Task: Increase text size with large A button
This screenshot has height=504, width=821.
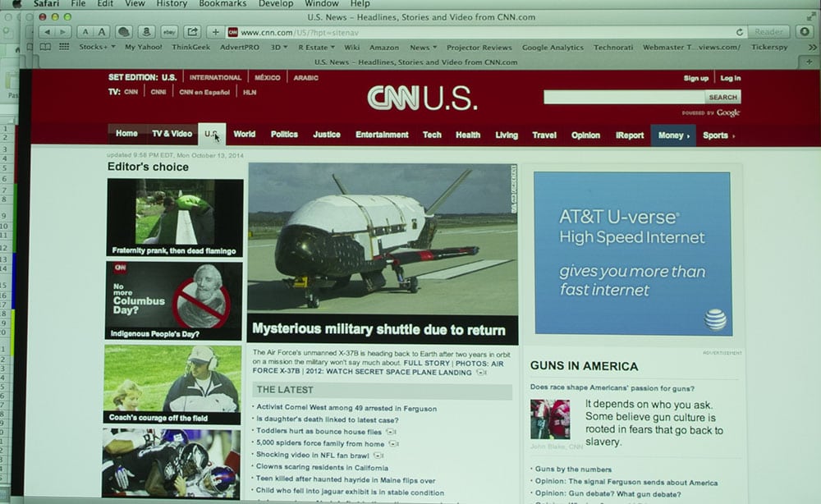Action: coord(102,32)
